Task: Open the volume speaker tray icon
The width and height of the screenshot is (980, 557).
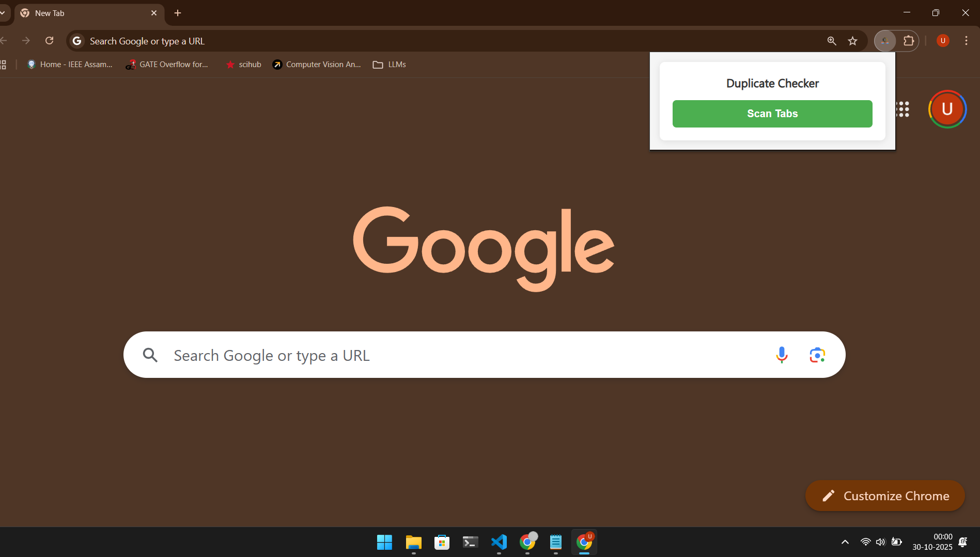Action: [x=881, y=542]
